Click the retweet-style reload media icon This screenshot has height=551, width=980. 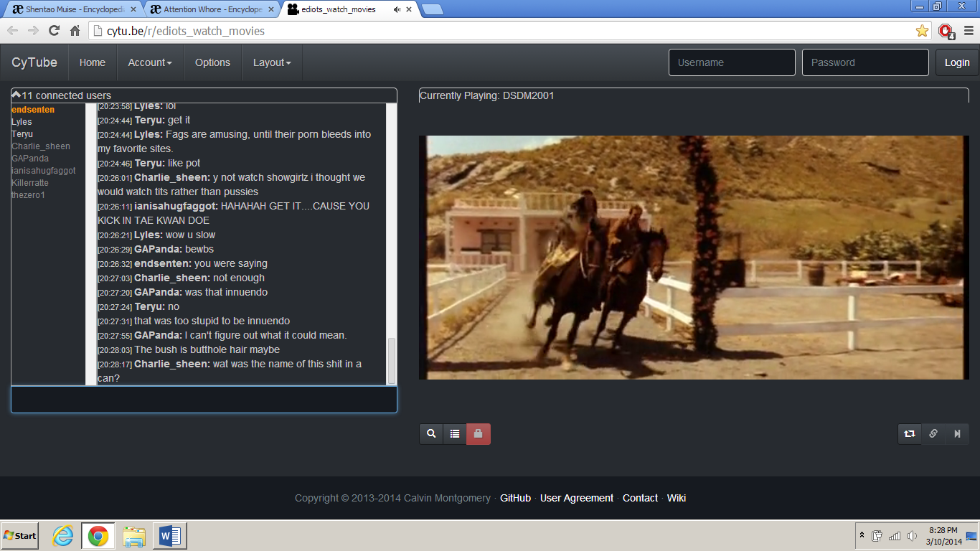click(910, 434)
